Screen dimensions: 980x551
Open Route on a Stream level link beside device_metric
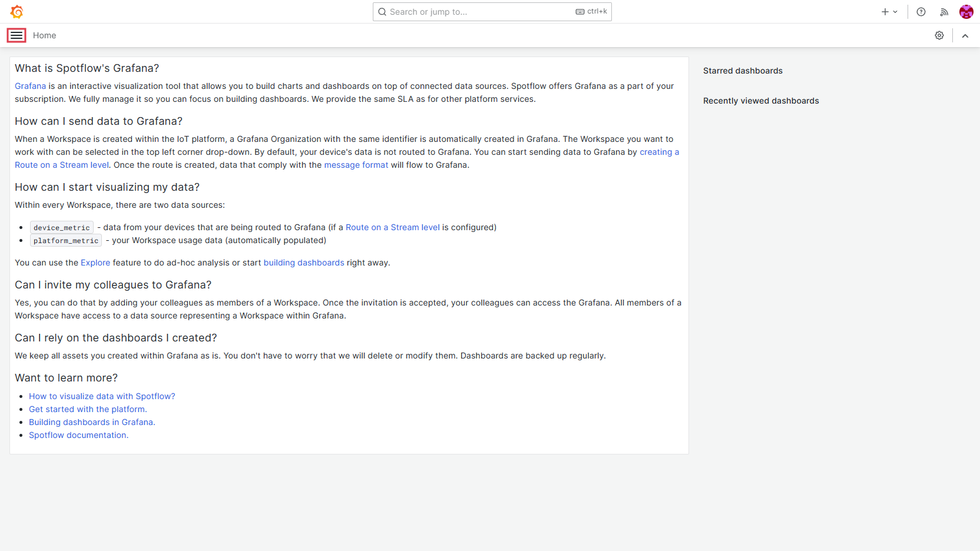pos(392,227)
